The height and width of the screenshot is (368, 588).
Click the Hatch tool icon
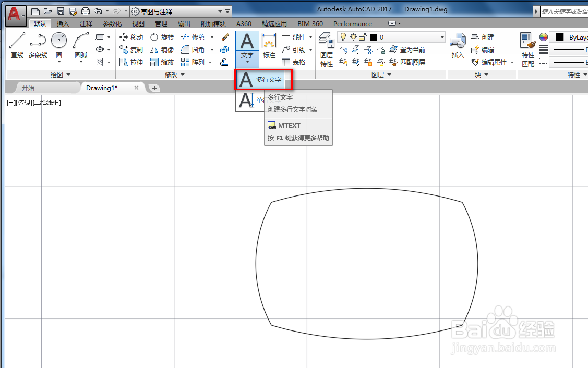(x=99, y=62)
